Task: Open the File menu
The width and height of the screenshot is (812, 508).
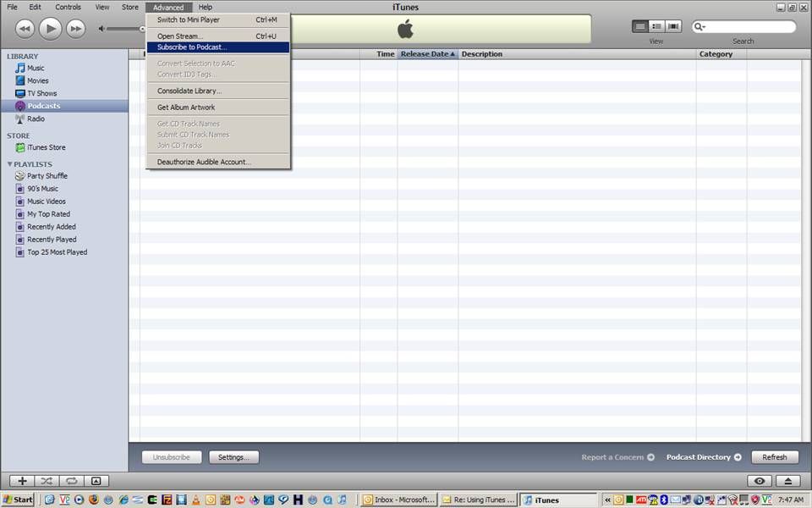Action: [x=12, y=8]
